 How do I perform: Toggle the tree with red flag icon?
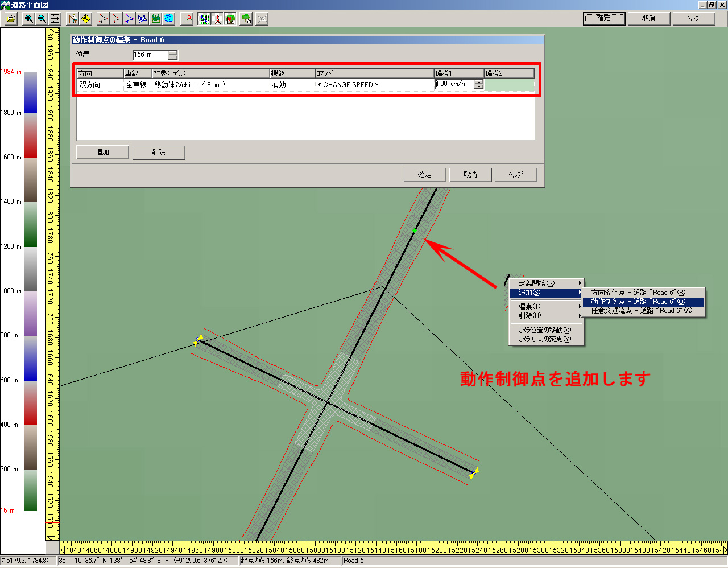(x=230, y=19)
